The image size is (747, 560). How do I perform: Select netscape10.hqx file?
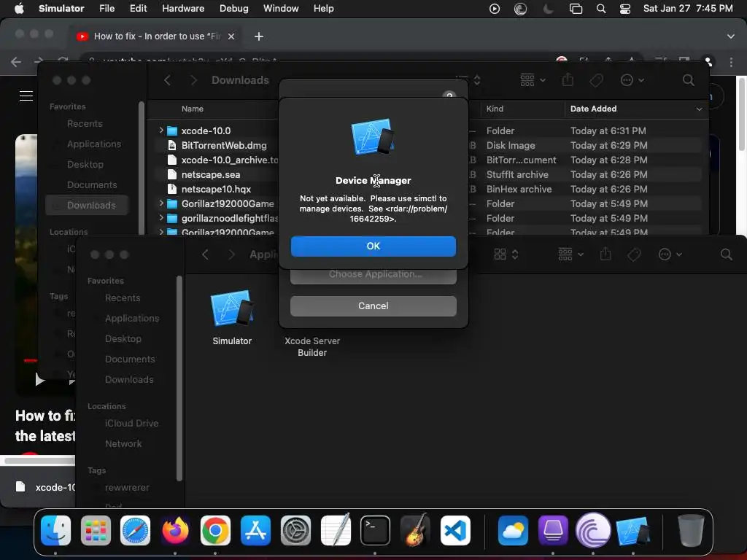tap(216, 189)
